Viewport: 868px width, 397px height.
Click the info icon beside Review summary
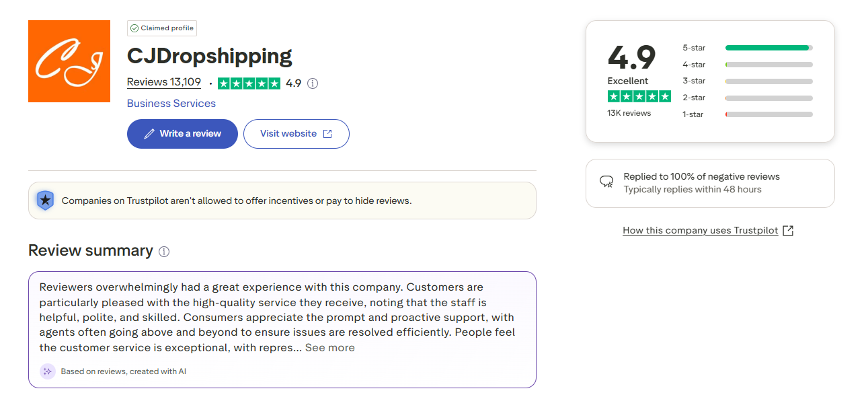coord(164,251)
